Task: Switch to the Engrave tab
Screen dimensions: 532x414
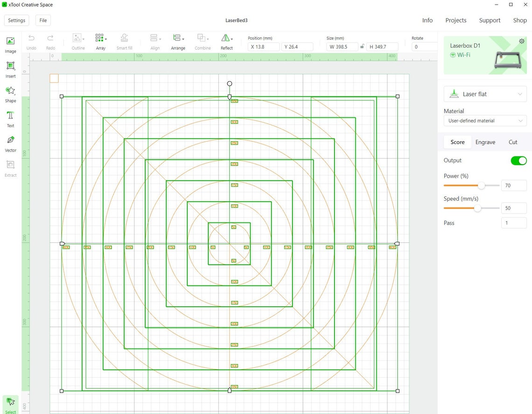Action: [485, 142]
